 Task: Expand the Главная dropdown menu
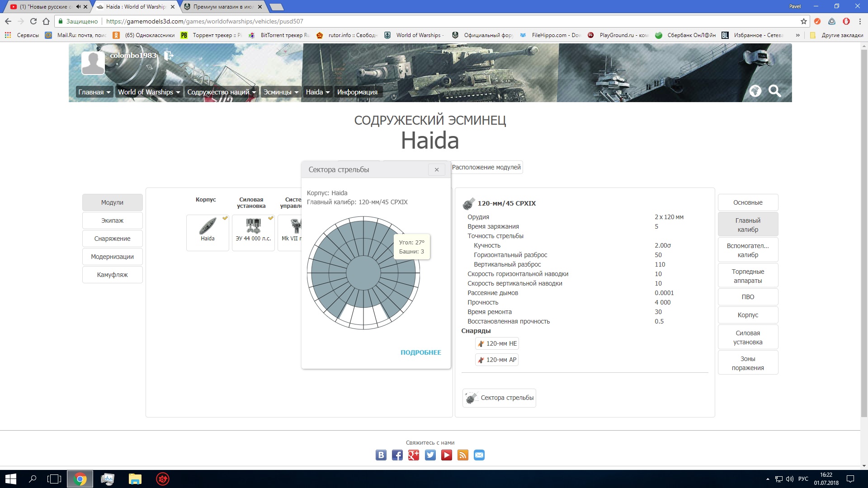tap(94, 92)
